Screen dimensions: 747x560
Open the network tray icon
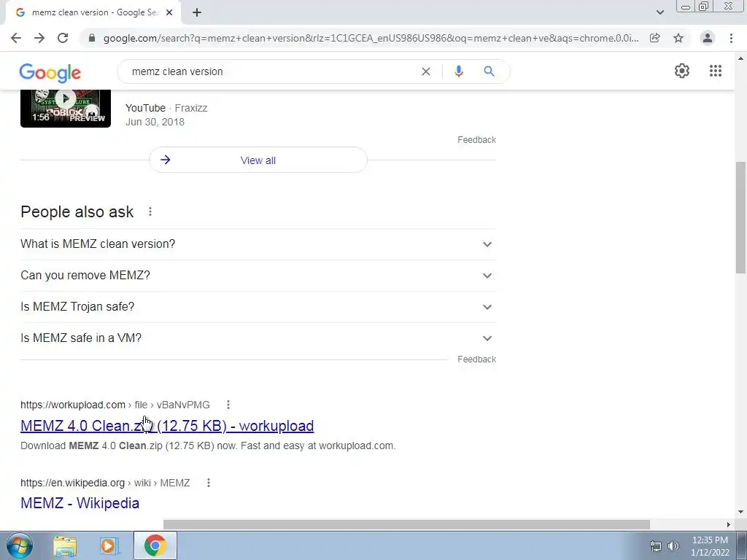coord(656,546)
